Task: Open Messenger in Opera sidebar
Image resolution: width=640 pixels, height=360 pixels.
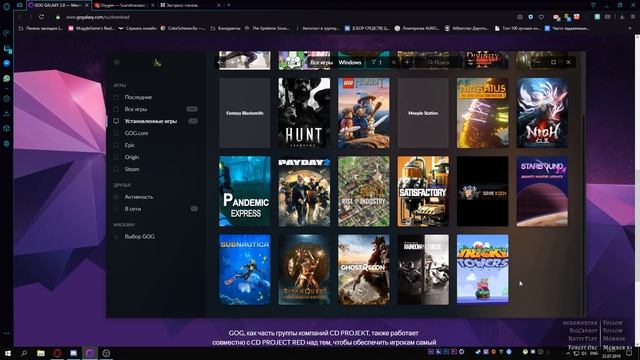Action: [7, 63]
